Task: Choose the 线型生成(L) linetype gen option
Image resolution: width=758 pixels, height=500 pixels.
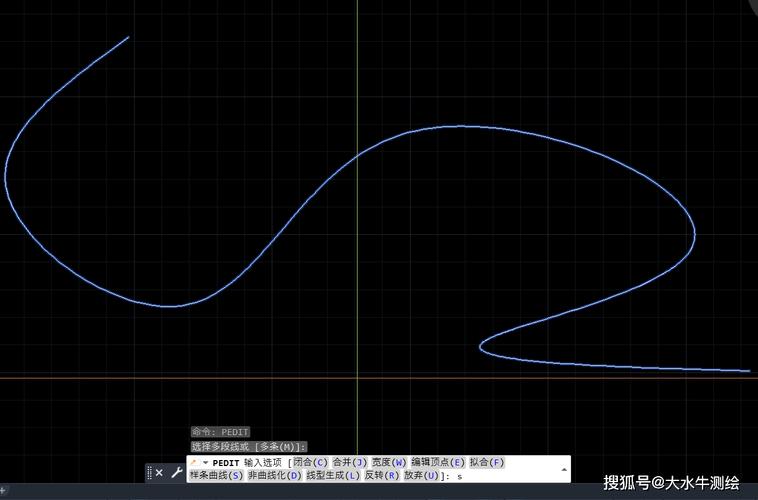Action: point(334,475)
